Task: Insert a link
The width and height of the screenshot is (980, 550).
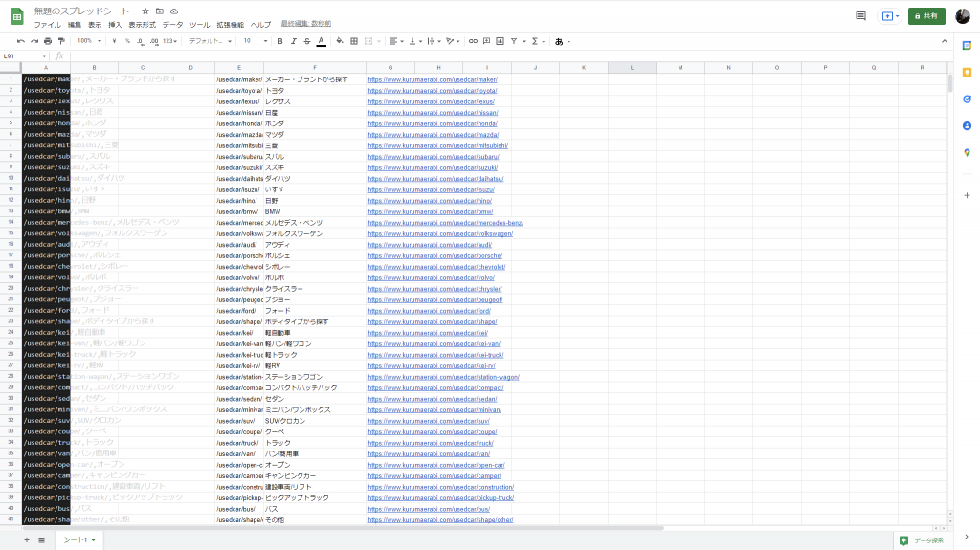Action: [473, 41]
